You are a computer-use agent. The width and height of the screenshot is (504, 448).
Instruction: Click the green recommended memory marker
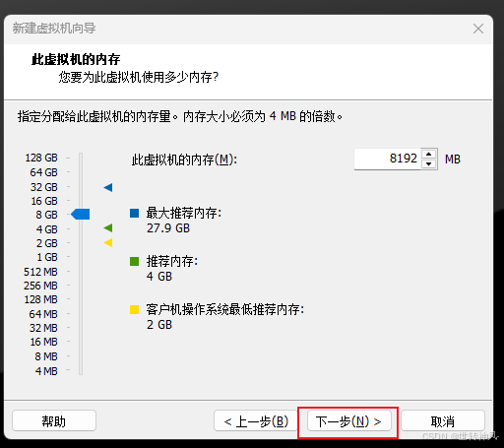[108, 227]
